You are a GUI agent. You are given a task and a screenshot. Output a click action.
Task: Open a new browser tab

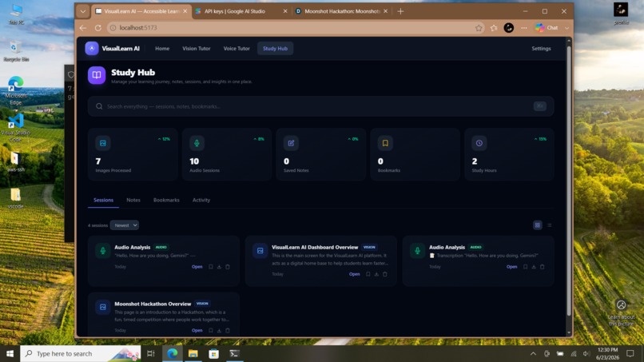[x=400, y=11]
